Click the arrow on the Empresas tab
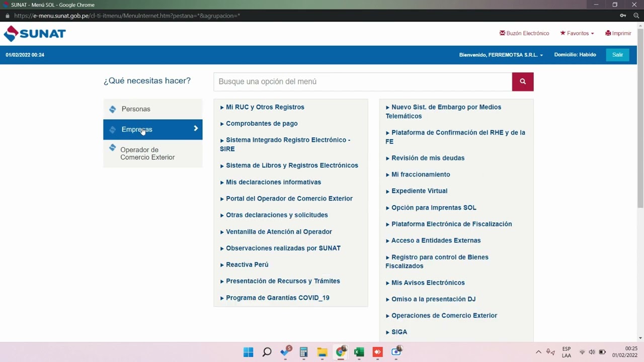The height and width of the screenshot is (362, 644). tap(196, 129)
